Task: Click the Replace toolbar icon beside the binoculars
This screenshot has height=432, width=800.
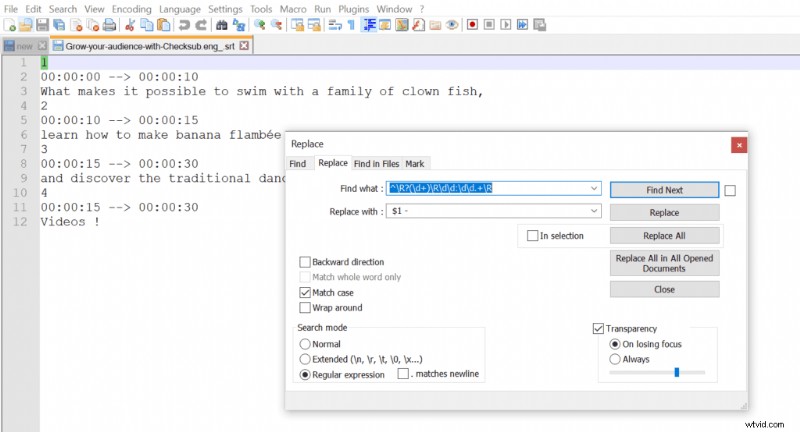Action: point(239,24)
